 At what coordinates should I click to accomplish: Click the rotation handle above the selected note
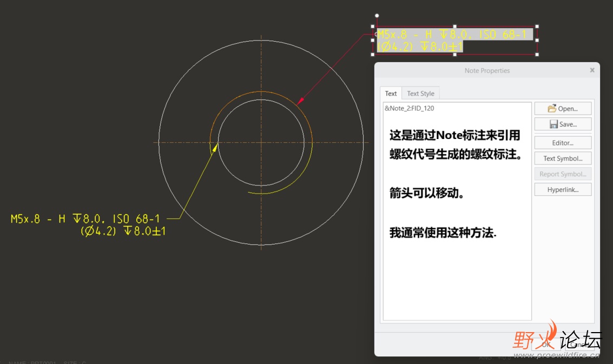tap(377, 16)
